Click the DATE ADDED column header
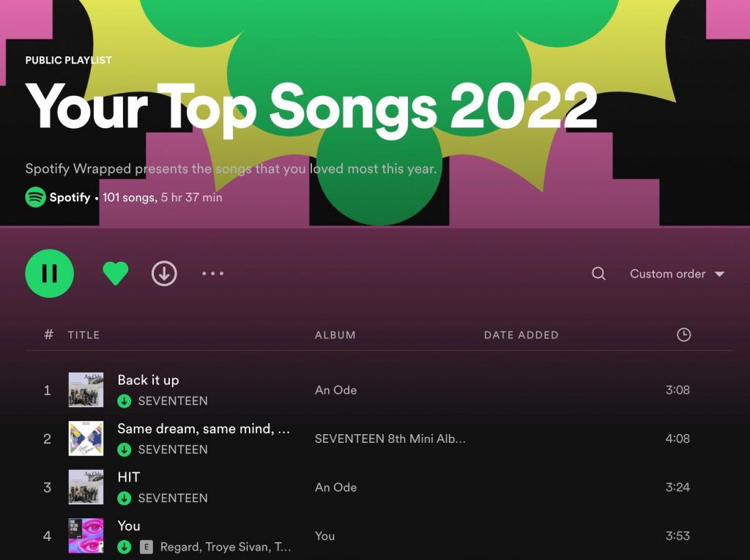This screenshot has width=750, height=560. click(x=521, y=335)
